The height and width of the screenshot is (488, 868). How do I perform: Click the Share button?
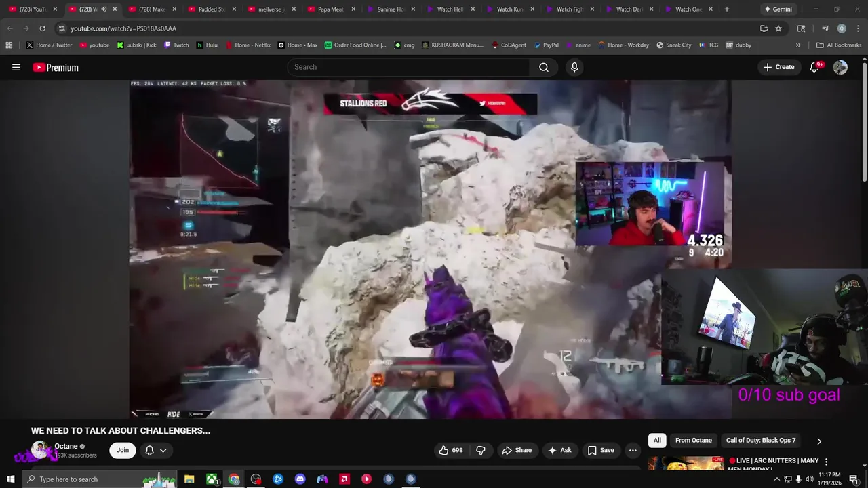[x=517, y=450]
